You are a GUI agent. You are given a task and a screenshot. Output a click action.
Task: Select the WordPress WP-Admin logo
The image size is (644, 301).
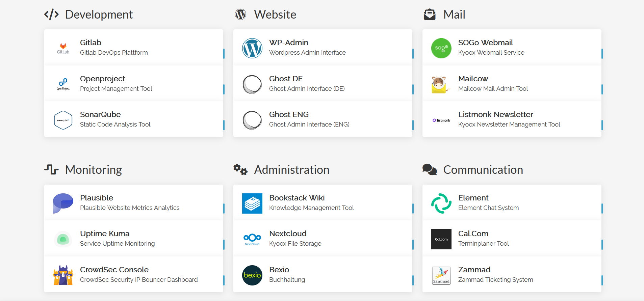252,48
